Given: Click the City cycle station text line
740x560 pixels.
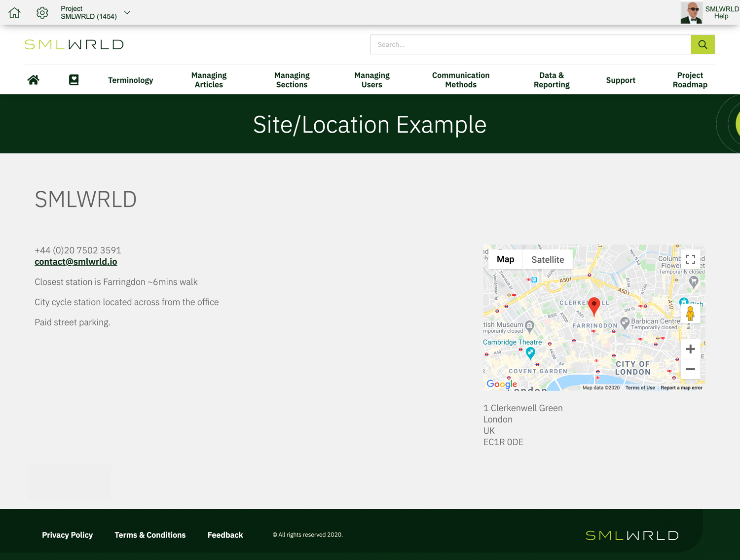Looking at the screenshot, I should [x=127, y=302].
